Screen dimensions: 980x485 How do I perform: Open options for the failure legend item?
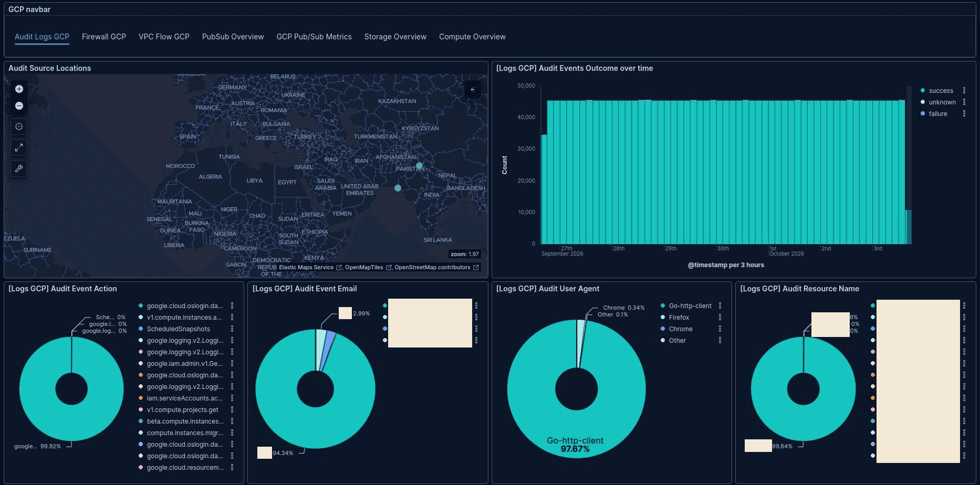coord(964,114)
